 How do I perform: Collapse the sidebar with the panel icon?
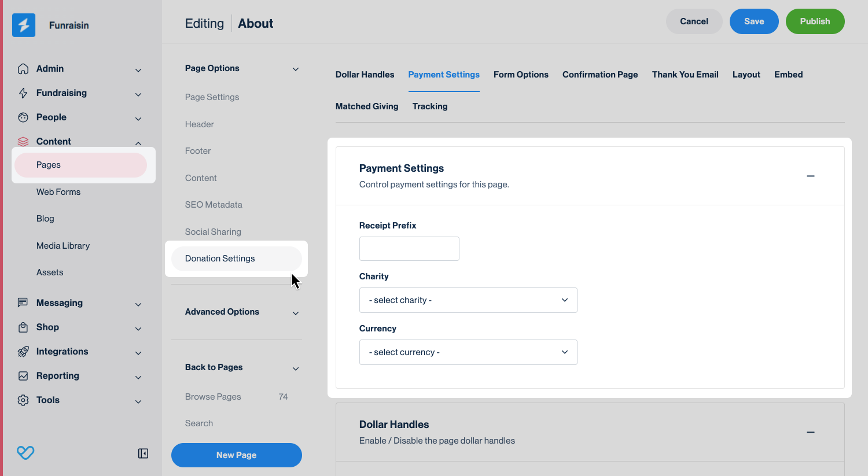click(x=144, y=453)
